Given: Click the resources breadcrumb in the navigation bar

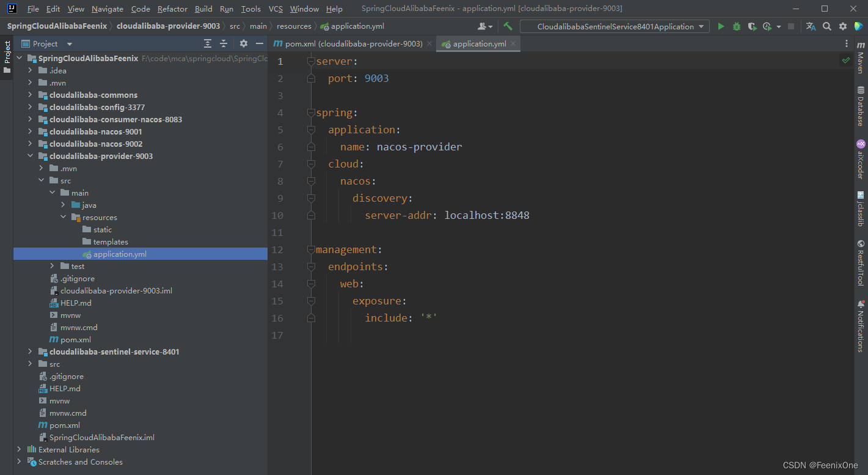Looking at the screenshot, I should [294, 26].
